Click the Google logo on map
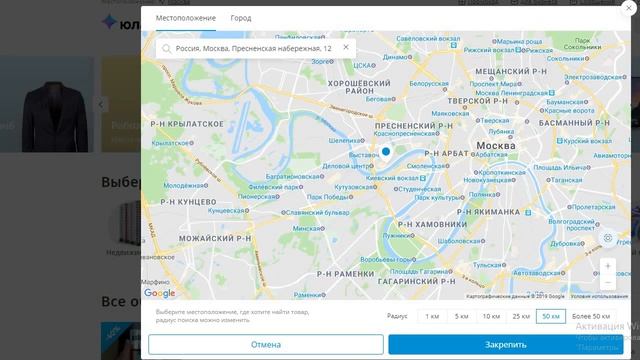This screenshot has width=640, height=360. click(160, 293)
